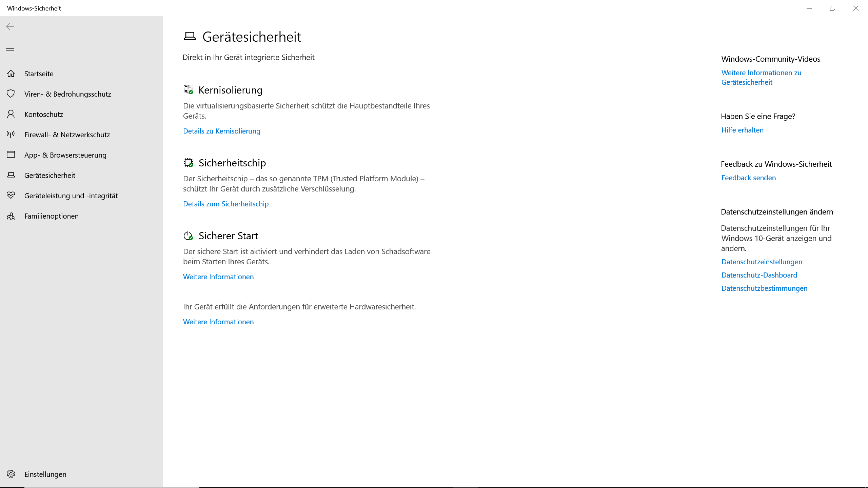Click the back arrow icon
The width and height of the screenshot is (868, 488).
tap(10, 26)
